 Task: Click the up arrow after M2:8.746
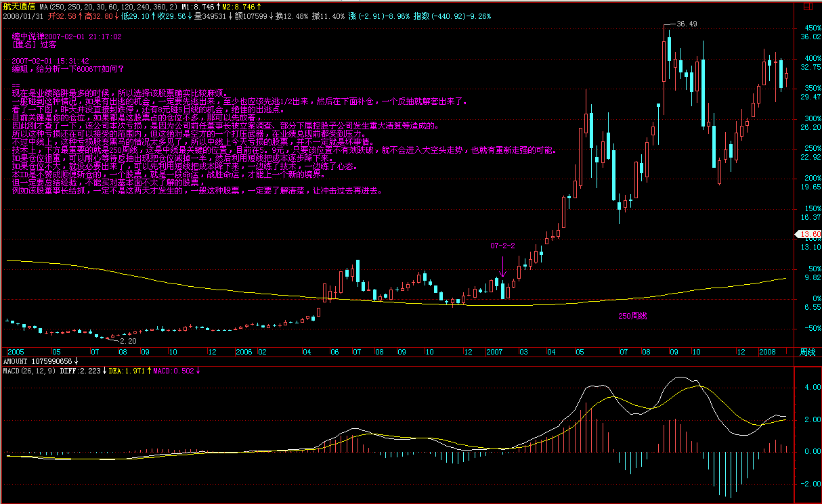tap(260, 6)
